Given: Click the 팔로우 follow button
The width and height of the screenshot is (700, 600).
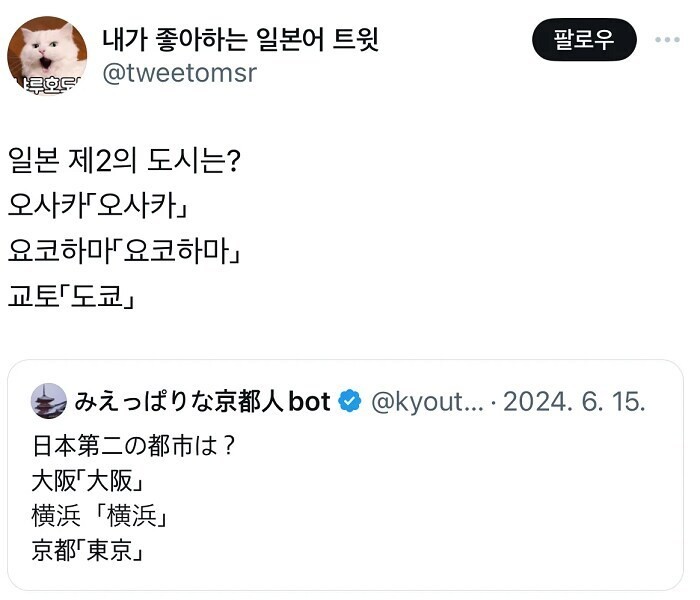Looking at the screenshot, I should pos(583,40).
